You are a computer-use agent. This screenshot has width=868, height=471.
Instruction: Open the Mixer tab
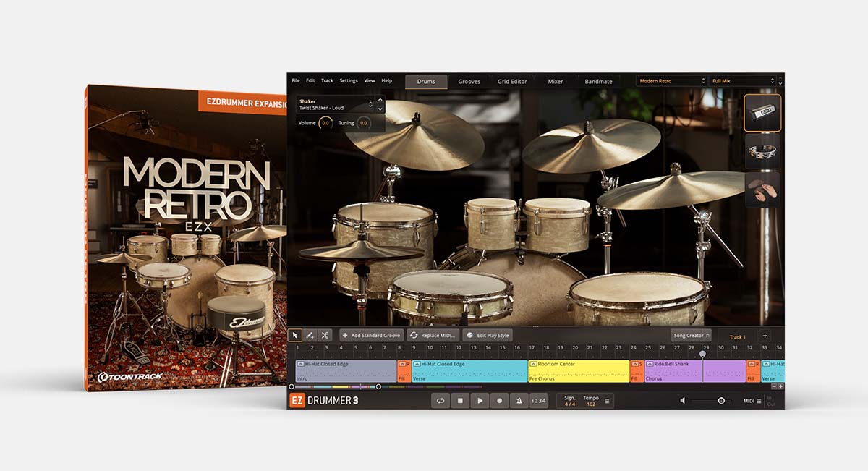[x=555, y=81]
